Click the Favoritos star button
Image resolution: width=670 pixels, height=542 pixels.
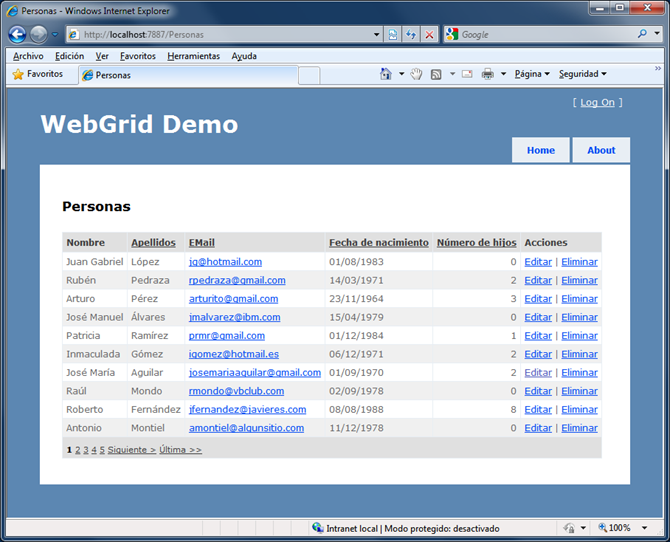click(38, 74)
